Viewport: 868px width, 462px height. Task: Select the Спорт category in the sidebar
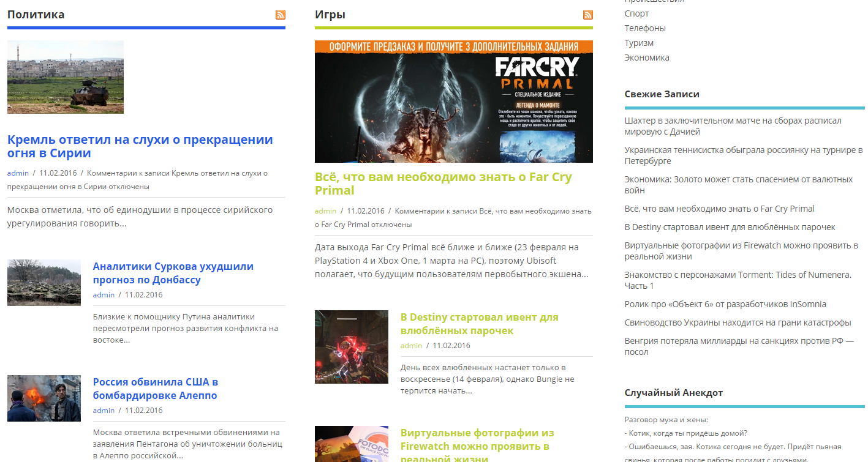click(637, 13)
